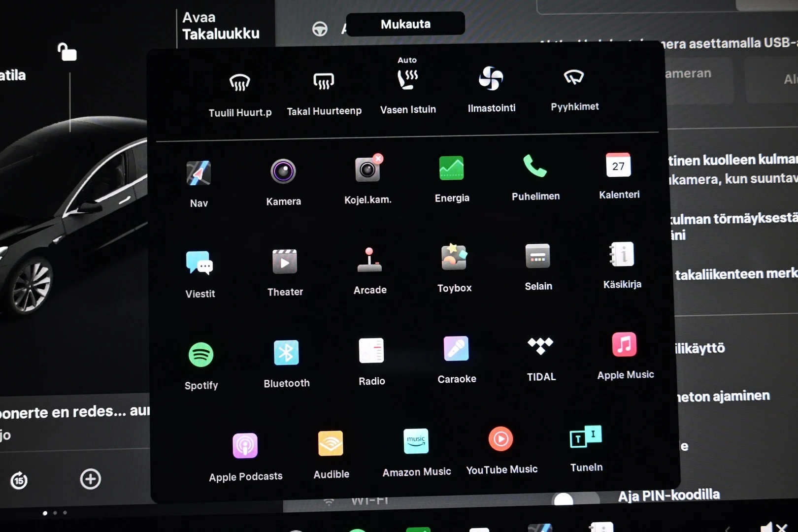
Task: Open the Viestit messages app
Action: [199, 263]
